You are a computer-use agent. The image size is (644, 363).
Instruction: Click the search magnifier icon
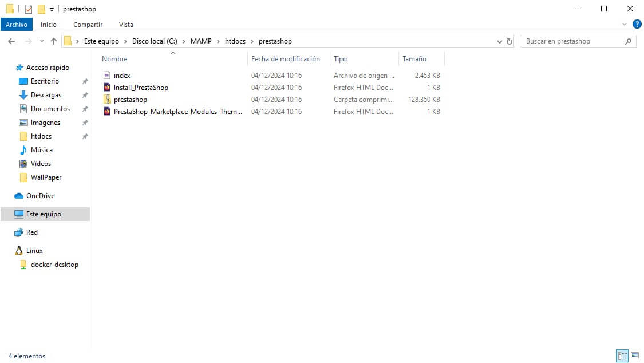click(x=628, y=41)
